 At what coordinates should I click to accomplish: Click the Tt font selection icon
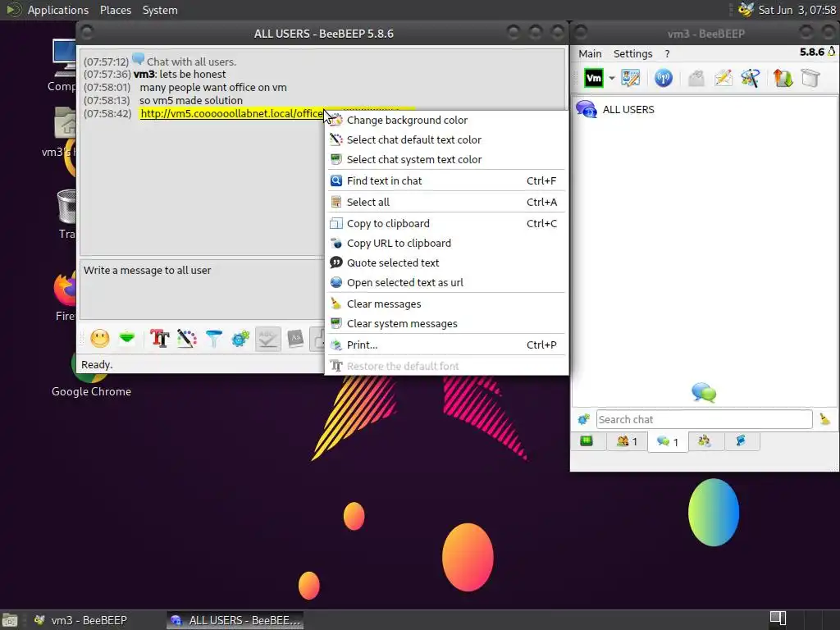[x=160, y=339]
